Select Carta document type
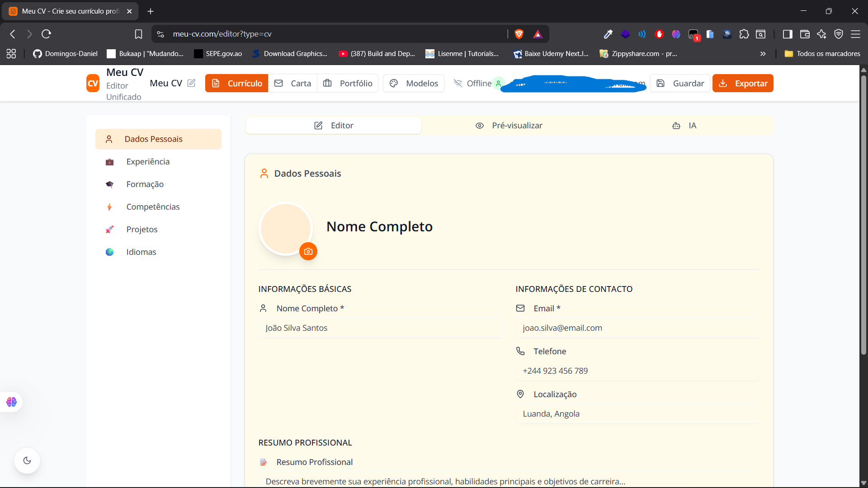This screenshot has height=488, width=868. coord(292,83)
